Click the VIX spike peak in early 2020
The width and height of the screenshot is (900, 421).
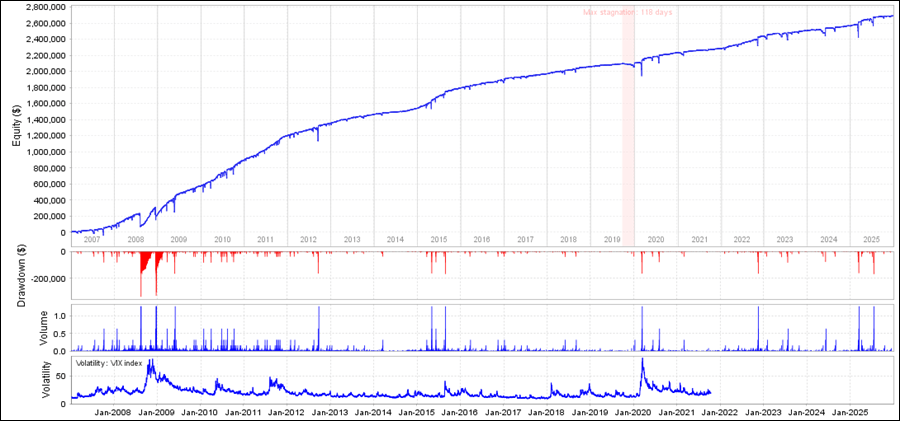click(x=641, y=360)
